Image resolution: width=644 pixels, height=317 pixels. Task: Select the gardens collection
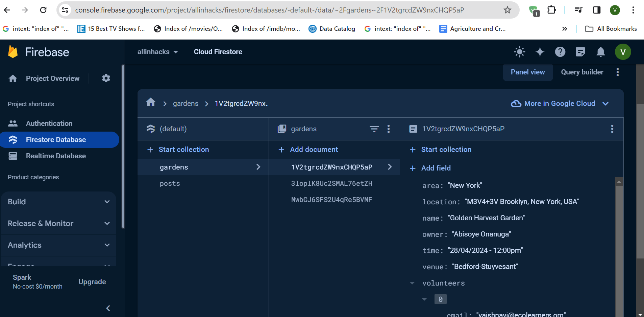click(x=203, y=167)
